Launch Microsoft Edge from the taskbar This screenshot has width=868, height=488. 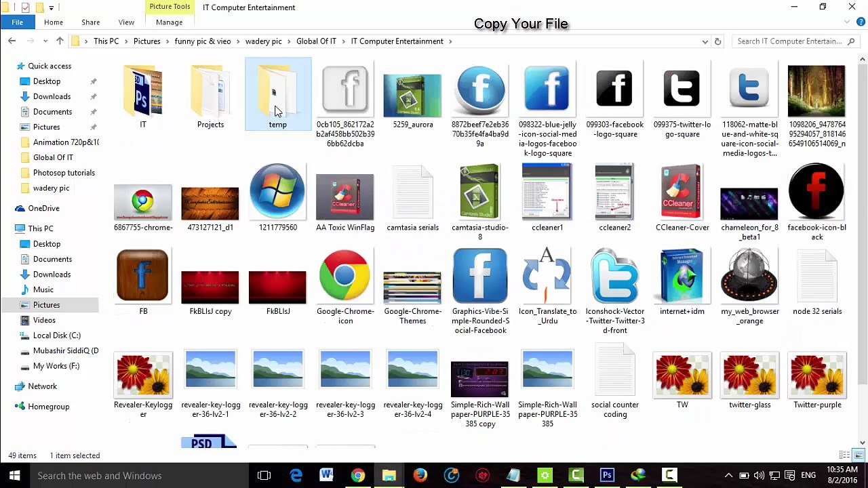296,476
